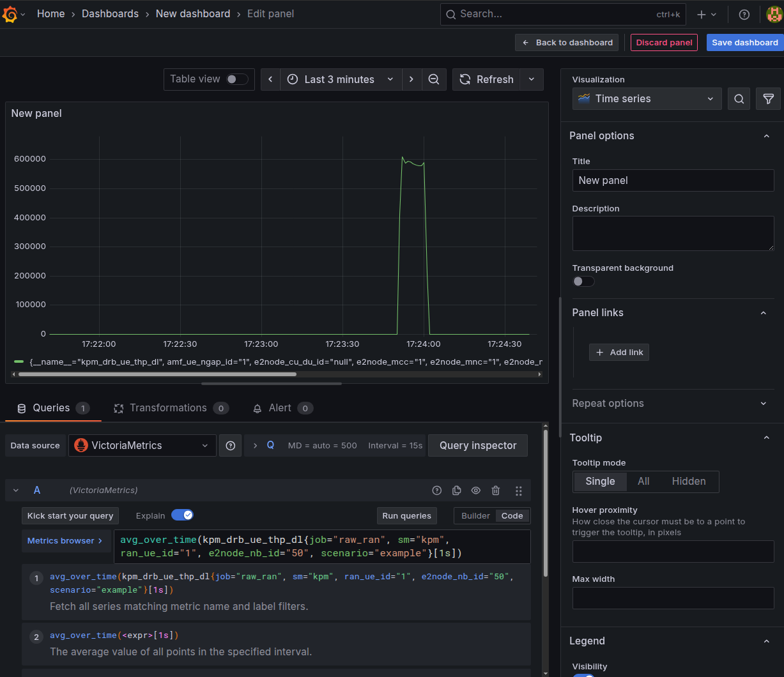Image resolution: width=784 pixels, height=677 pixels.
Task: Delete query A using trash icon
Action: point(495,491)
